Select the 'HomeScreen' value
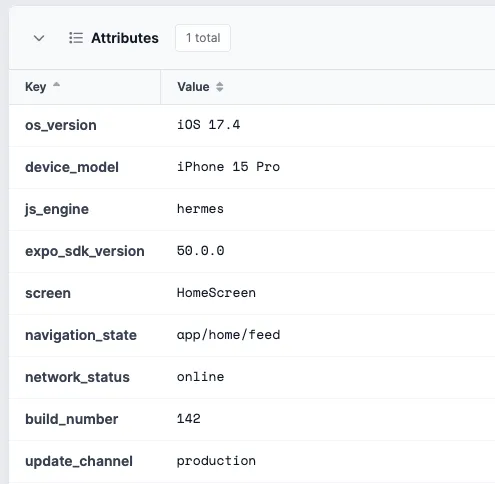 click(216, 293)
